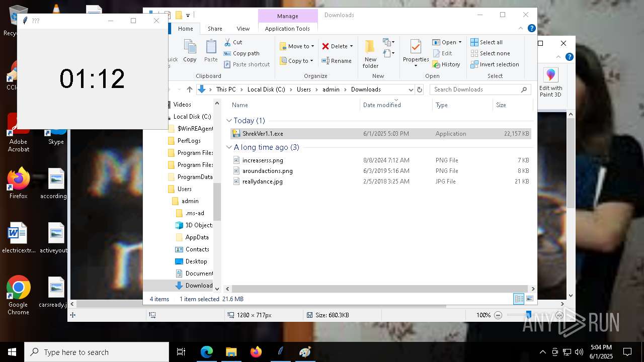644x362 pixels.
Task: Click the Copy icon in Clipboard group
Action: [190, 51]
